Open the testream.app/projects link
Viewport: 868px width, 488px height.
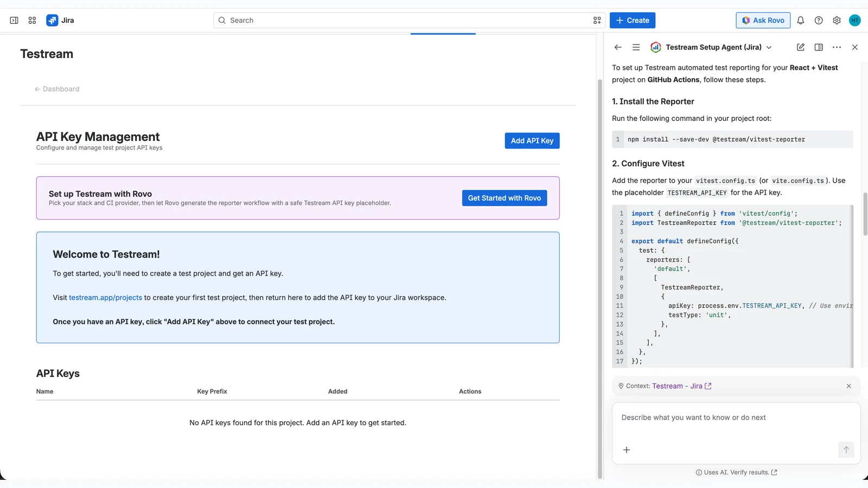[105, 298]
